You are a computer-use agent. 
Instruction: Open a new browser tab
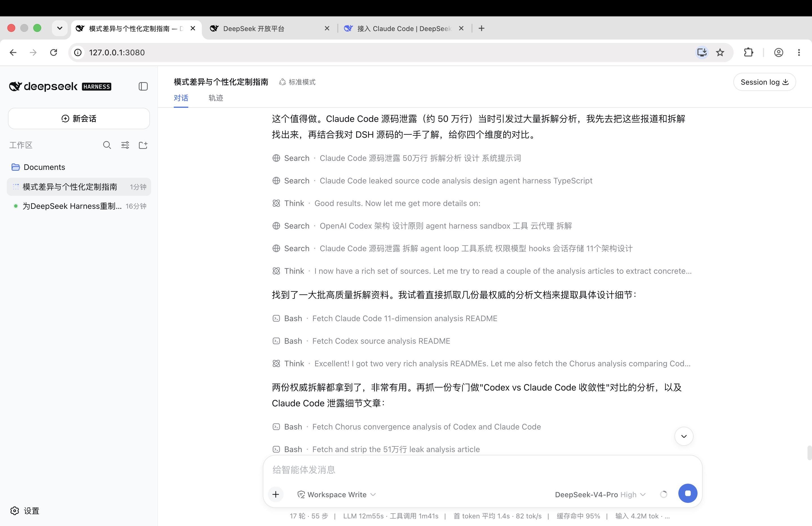point(481,28)
